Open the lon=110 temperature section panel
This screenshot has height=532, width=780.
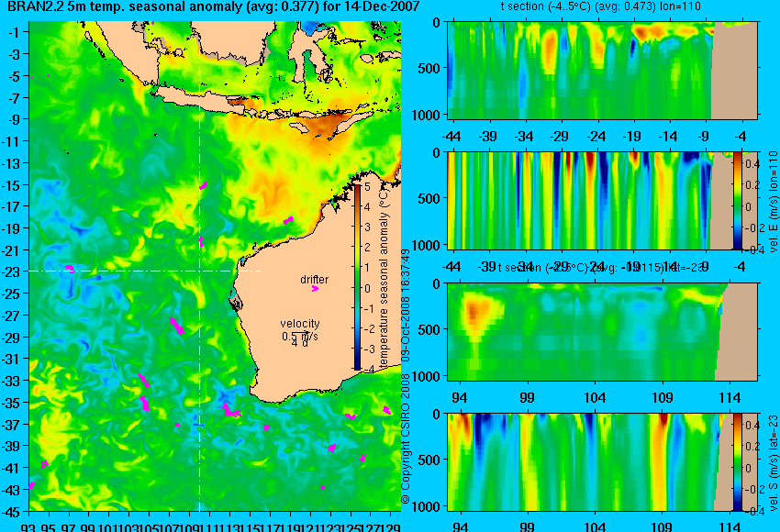click(602, 70)
